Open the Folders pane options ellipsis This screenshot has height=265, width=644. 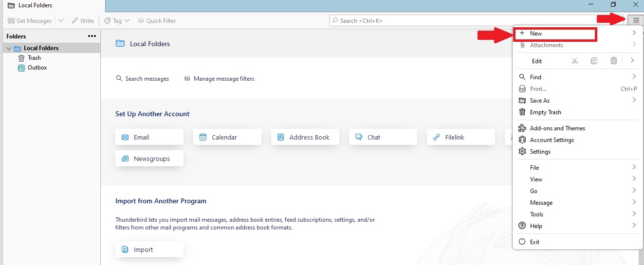[92, 36]
